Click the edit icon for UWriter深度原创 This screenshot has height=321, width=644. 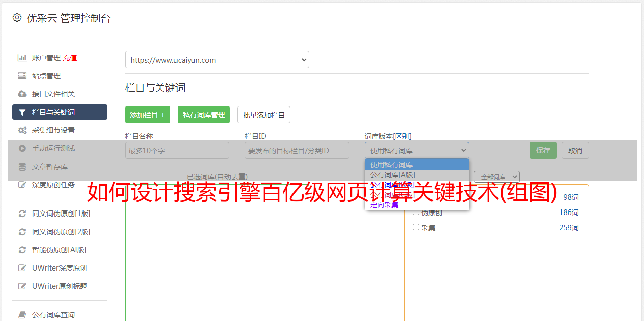tap(22, 268)
